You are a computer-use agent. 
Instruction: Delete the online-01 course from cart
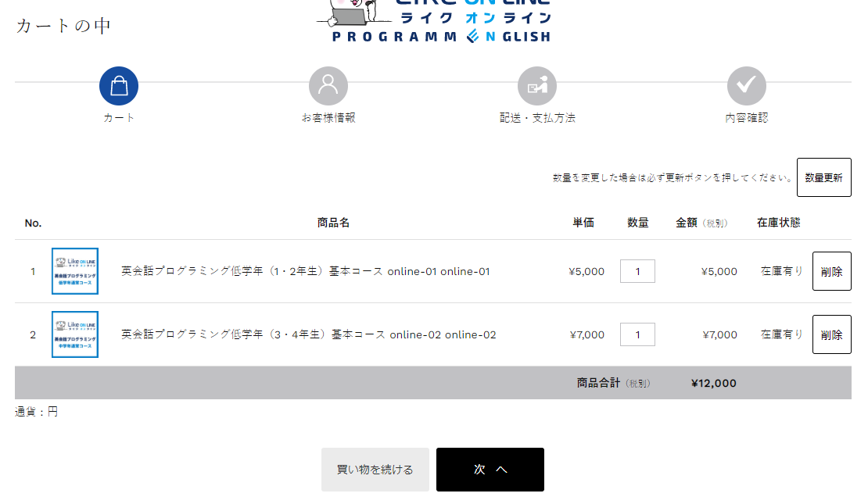[x=831, y=271]
